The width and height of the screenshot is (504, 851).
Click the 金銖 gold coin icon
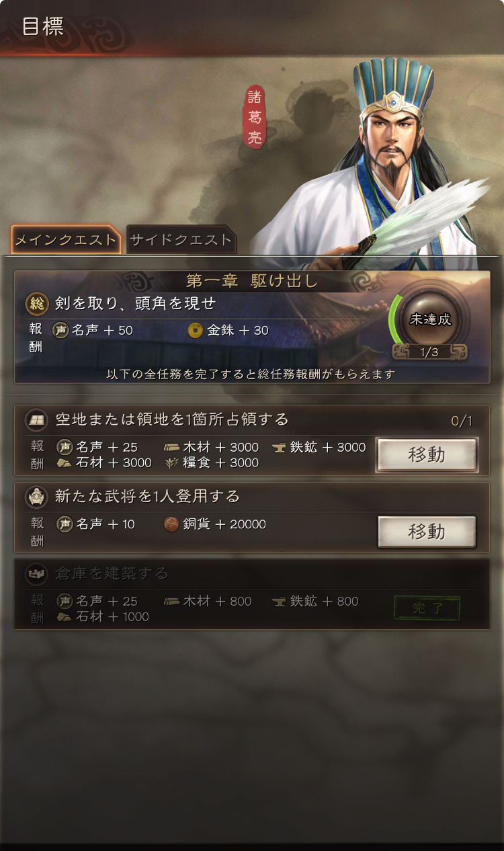click(195, 330)
